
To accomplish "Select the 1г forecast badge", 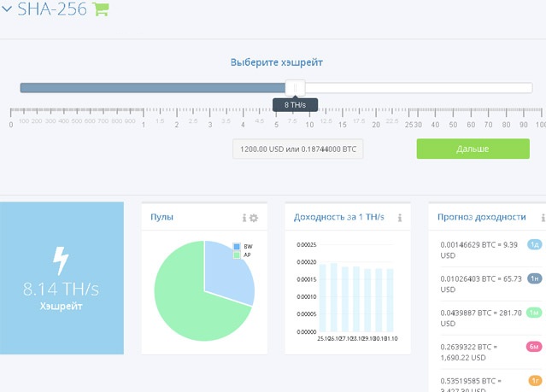I will pos(535,381).
